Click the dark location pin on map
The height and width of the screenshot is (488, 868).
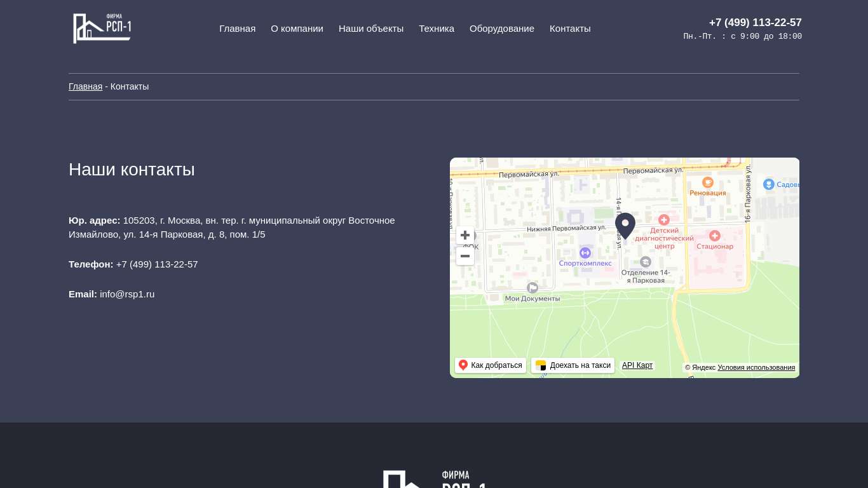pos(625,226)
